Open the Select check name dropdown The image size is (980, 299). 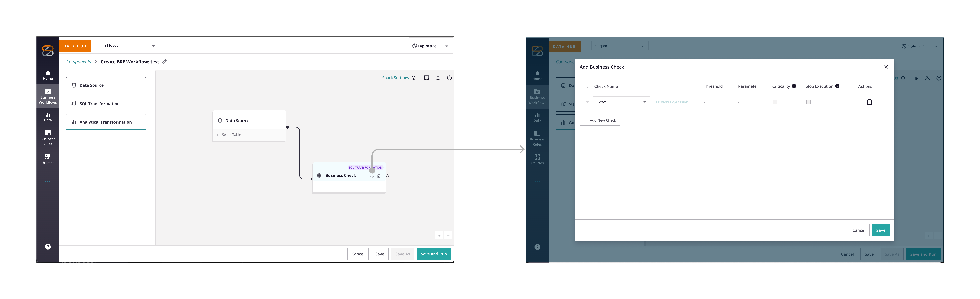pos(621,102)
